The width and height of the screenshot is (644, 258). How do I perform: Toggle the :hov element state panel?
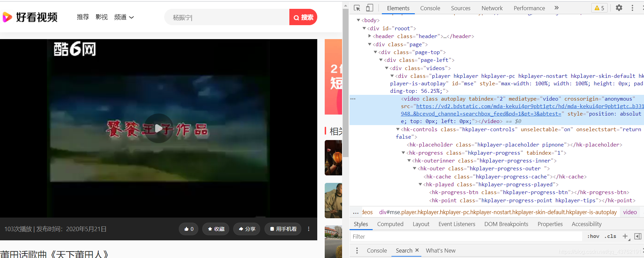[593, 236]
